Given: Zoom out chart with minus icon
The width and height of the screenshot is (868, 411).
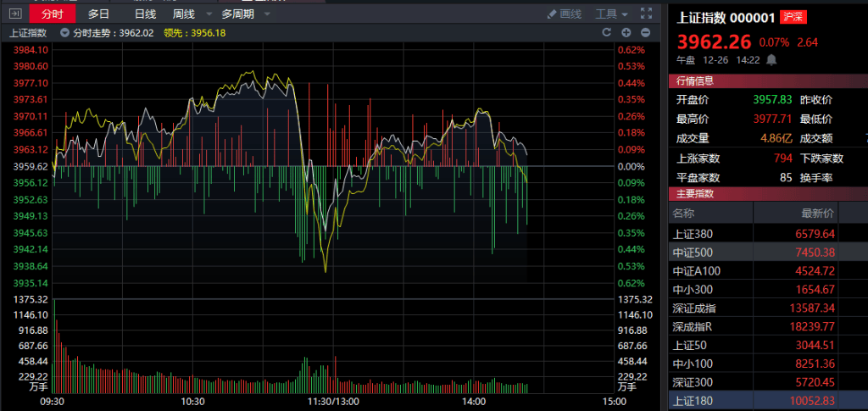Looking at the screenshot, I should pos(646,32).
